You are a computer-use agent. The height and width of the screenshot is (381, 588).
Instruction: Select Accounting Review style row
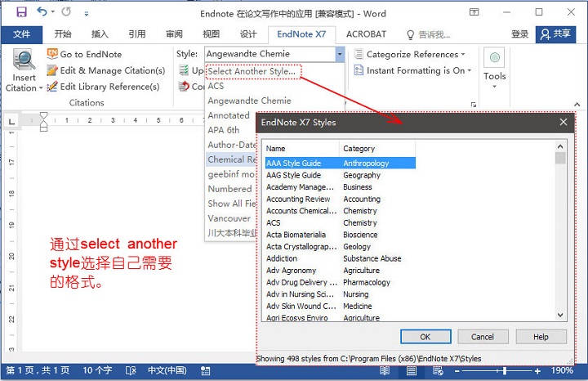click(x=340, y=199)
